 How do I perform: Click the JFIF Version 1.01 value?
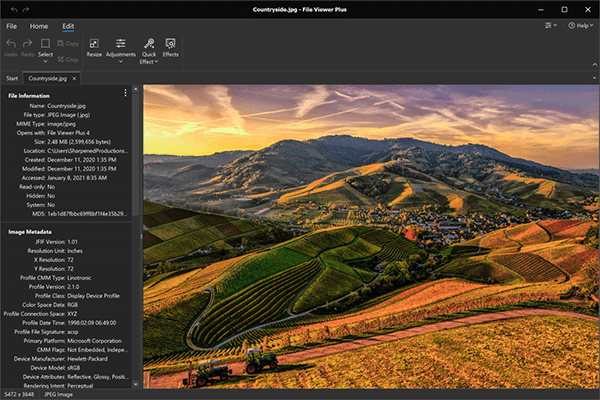[72, 242]
